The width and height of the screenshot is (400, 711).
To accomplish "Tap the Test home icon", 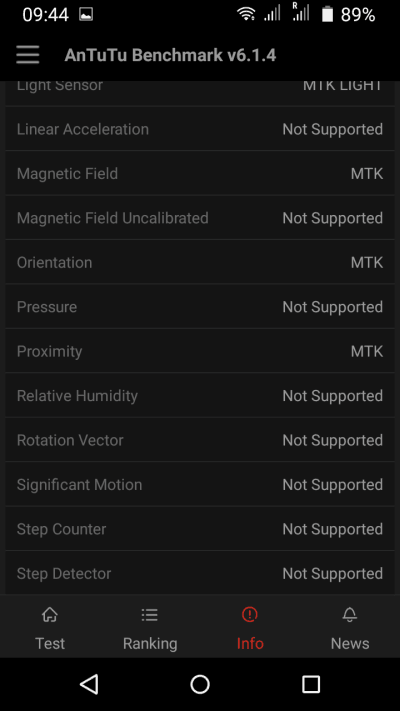I will (50, 615).
